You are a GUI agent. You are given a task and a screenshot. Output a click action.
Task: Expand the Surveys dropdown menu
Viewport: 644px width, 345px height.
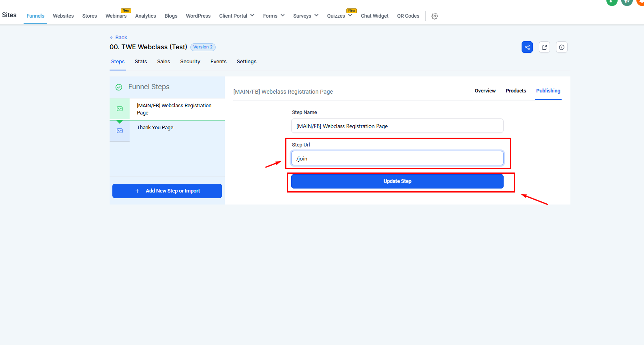pos(306,16)
